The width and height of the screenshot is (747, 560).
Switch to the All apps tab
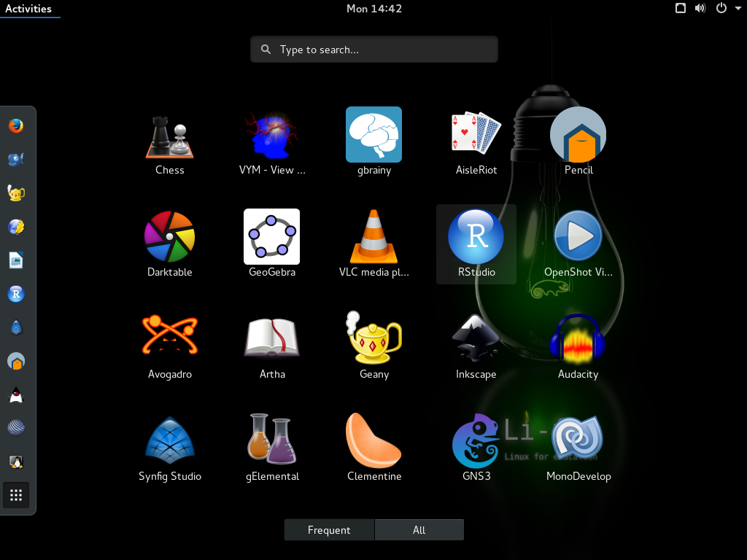[x=419, y=530]
